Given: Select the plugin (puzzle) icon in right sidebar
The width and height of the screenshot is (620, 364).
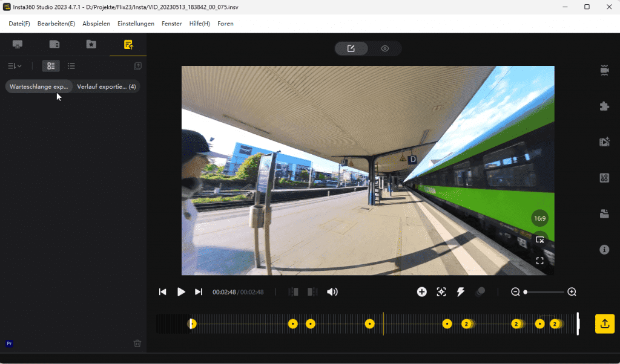Looking at the screenshot, I should 604,106.
